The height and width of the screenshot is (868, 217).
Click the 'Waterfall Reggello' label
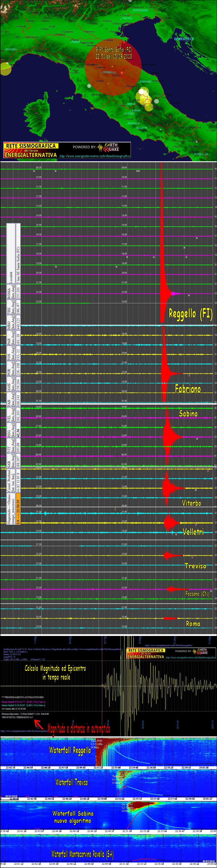coord(70,750)
